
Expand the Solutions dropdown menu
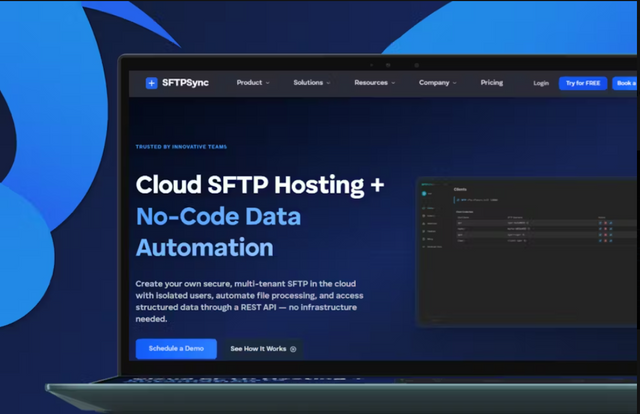pyautogui.click(x=312, y=82)
